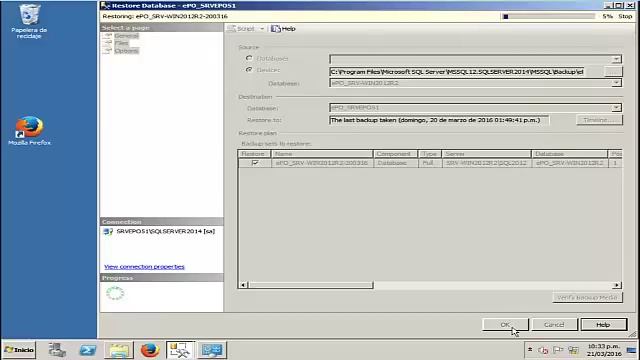Open Help button at dialog bottom

pyautogui.click(x=603, y=324)
